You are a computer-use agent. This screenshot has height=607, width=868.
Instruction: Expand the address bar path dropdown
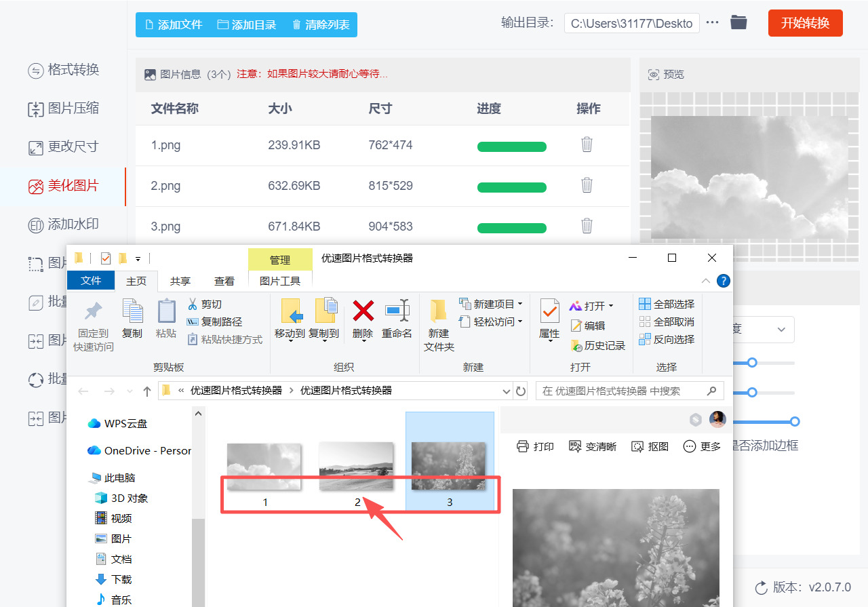pos(506,391)
